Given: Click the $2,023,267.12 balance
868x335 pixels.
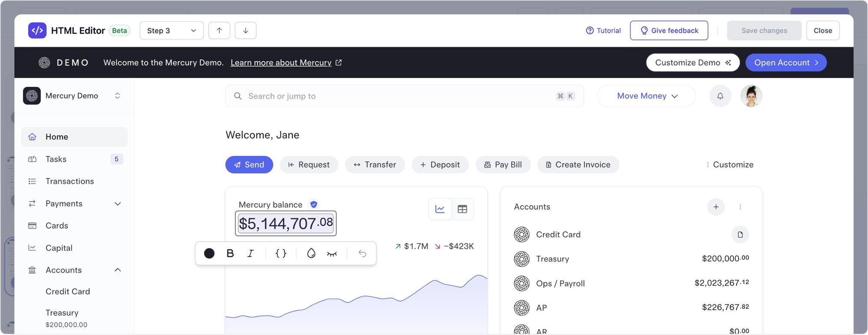Looking at the screenshot, I should coord(722,283).
